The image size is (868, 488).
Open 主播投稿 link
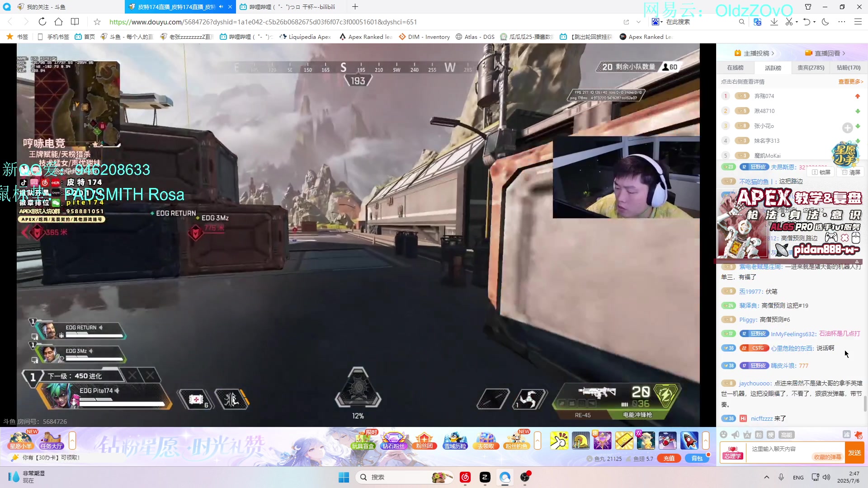[x=754, y=53]
